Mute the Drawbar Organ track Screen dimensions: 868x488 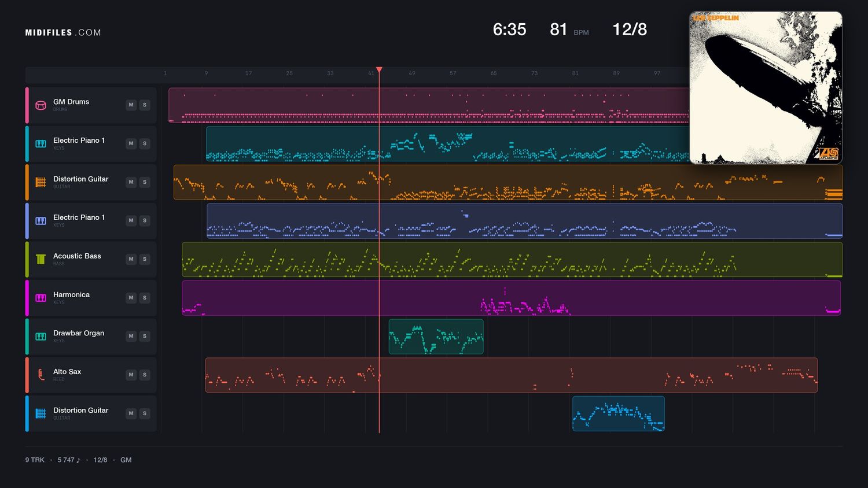tap(131, 336)
